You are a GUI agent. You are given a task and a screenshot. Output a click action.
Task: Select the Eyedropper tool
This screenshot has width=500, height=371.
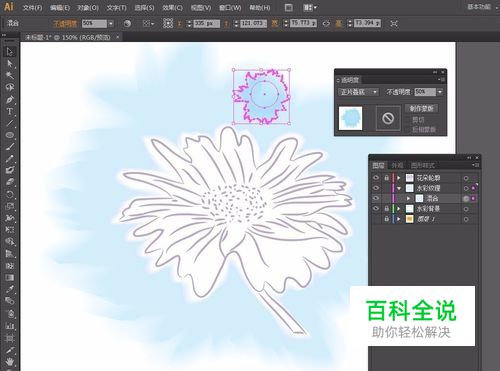click(x=9, y=289)
